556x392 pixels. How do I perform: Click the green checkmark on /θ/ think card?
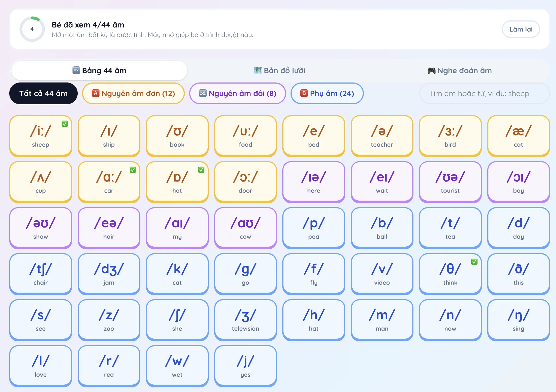pyautogui.click(x=474, y=262)
